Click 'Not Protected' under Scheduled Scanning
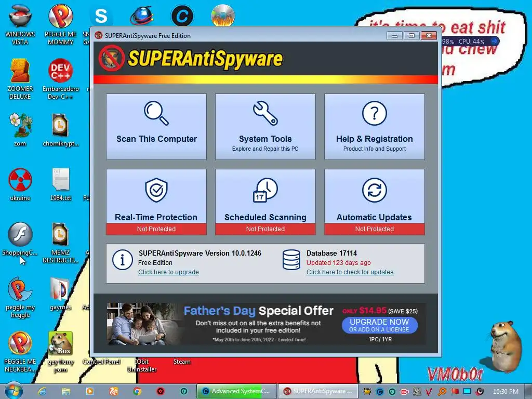Screen dimensions: 532x399 pyautogui.click(x=265, y=229)
